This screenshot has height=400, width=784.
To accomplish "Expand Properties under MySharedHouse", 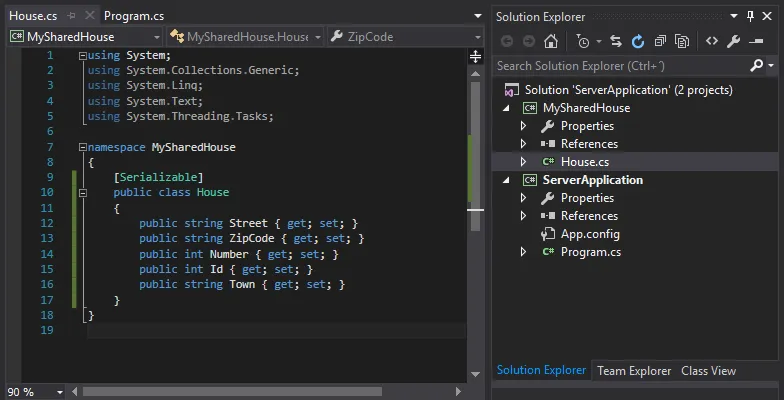I will click(524, 126).
